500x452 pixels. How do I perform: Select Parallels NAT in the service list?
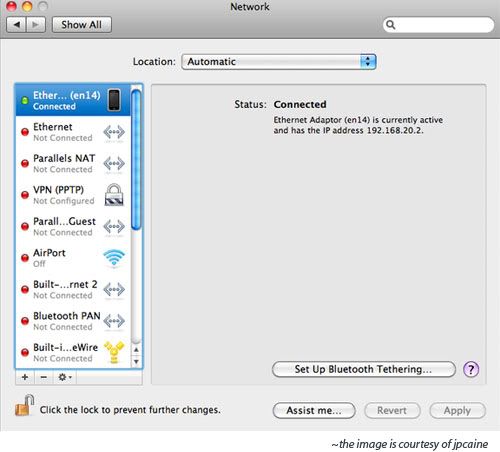73,163
